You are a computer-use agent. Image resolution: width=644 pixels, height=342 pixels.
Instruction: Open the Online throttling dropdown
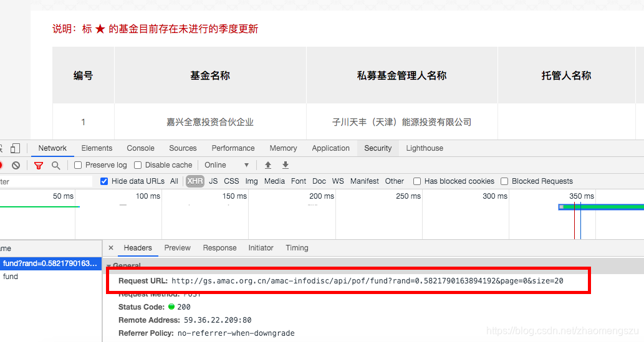click(x=227, y=165)
